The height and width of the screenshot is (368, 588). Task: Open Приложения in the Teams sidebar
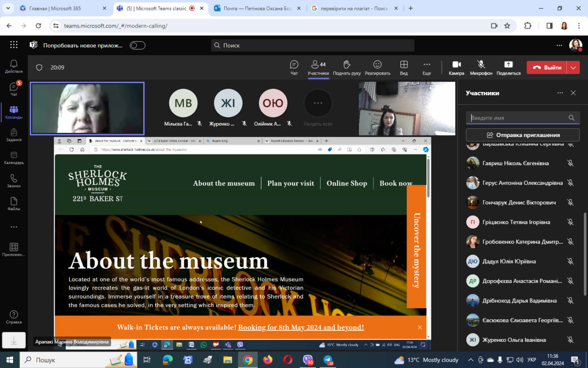point(14,250)
